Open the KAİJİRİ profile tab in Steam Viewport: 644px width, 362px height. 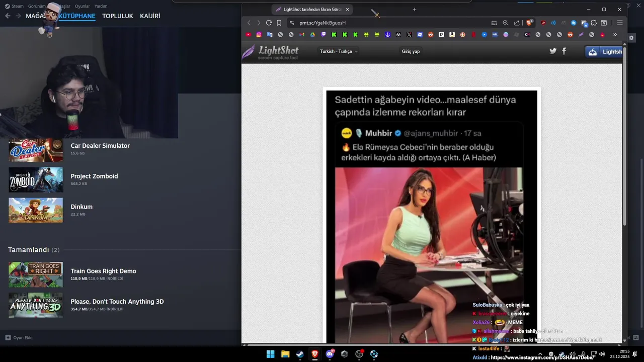click(150, 16)
